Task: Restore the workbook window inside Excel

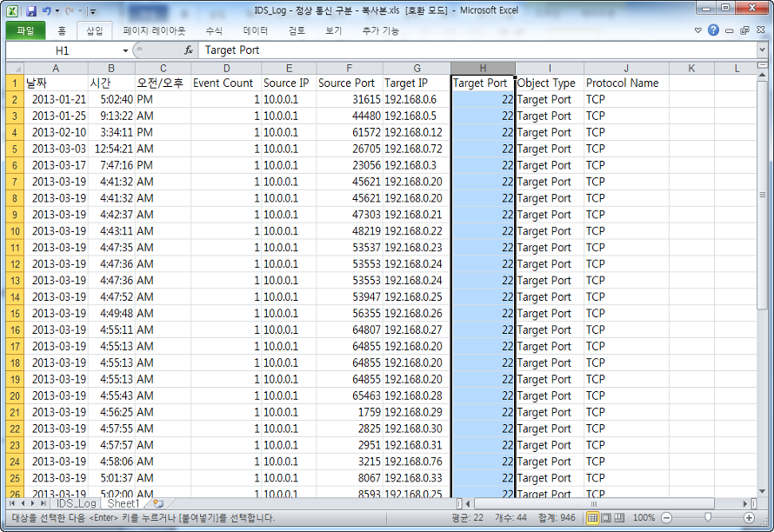Action: click(745, 30)
